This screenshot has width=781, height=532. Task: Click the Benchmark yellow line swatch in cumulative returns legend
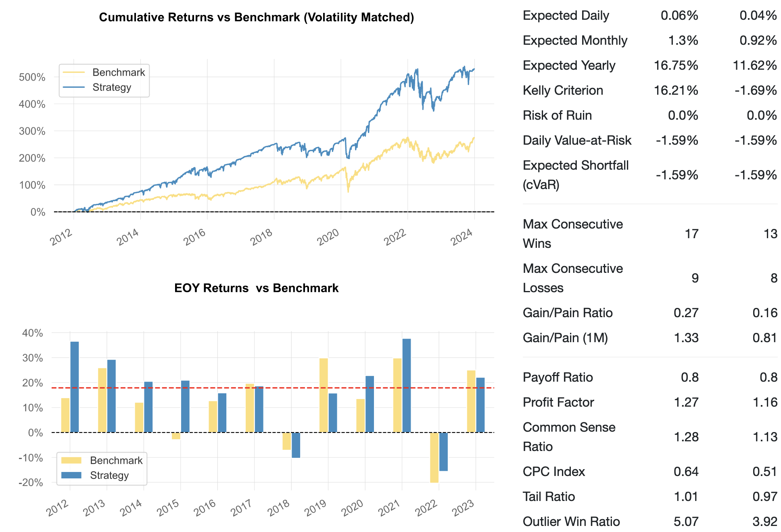pyautogui.click(x=74, y=73)
